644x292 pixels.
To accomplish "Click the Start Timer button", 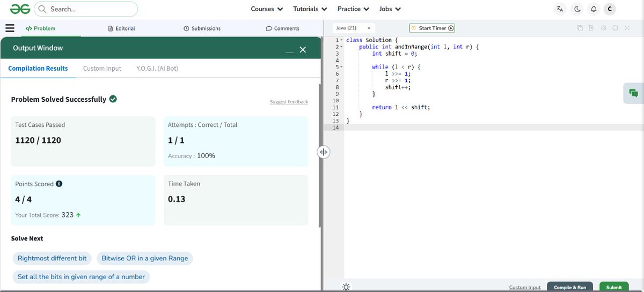I will [x=432, y=28].
